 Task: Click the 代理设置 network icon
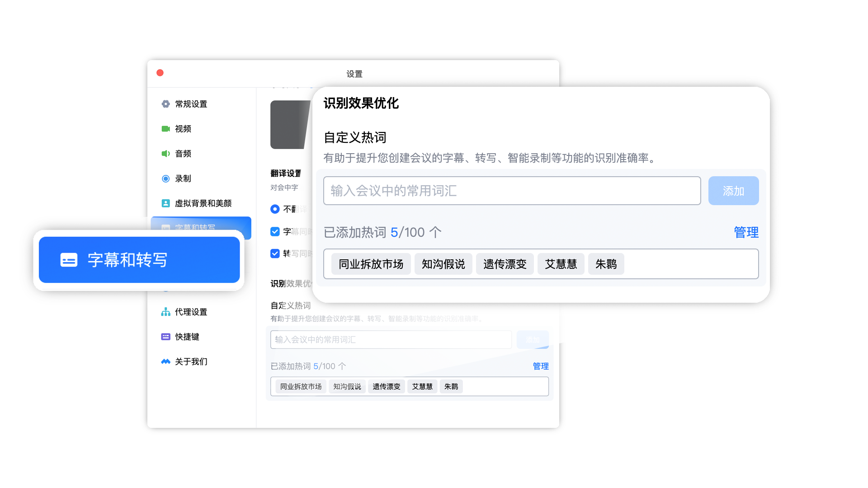[165, 312]
